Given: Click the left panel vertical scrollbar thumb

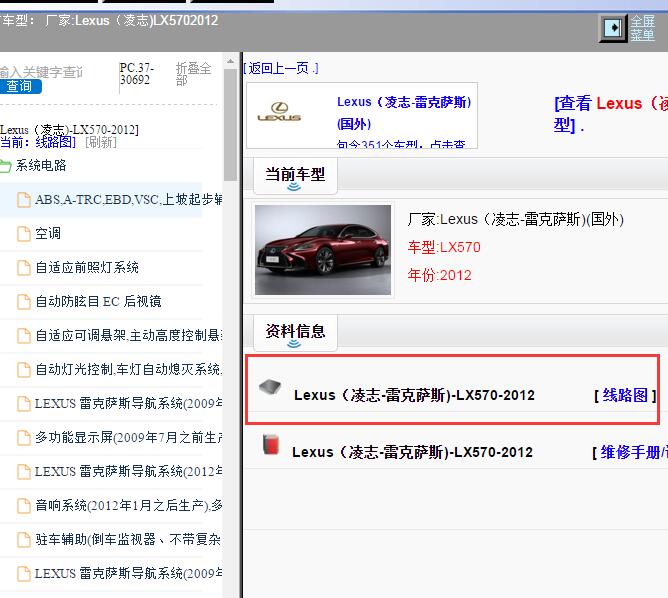Looking at the screenshot, I should (x=230, y=125).
